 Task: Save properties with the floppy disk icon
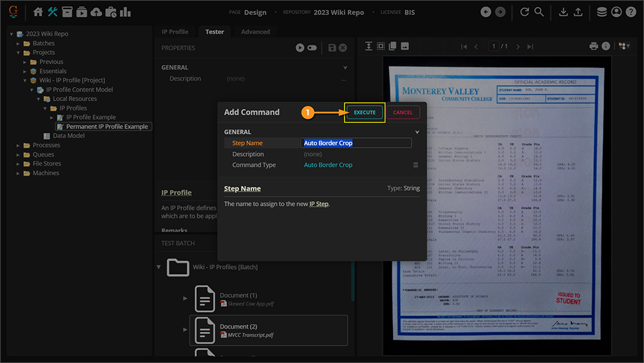click(x=332, y=48)
